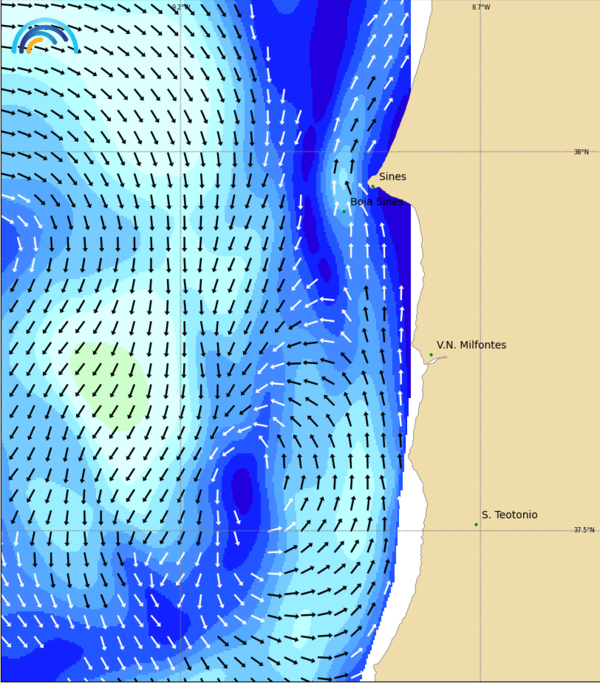
Task: Click the Mira river inlet near Milfontes
Action: click(435, 361)
